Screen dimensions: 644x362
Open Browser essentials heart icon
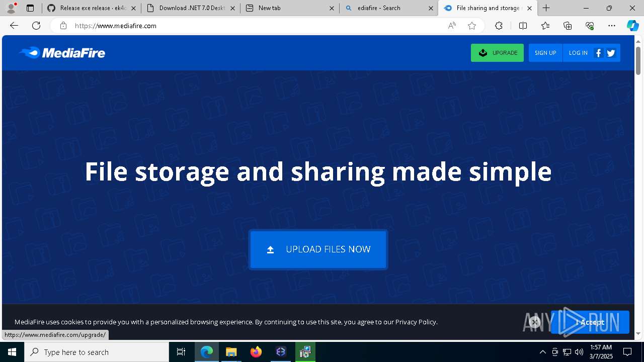[590, 26]
